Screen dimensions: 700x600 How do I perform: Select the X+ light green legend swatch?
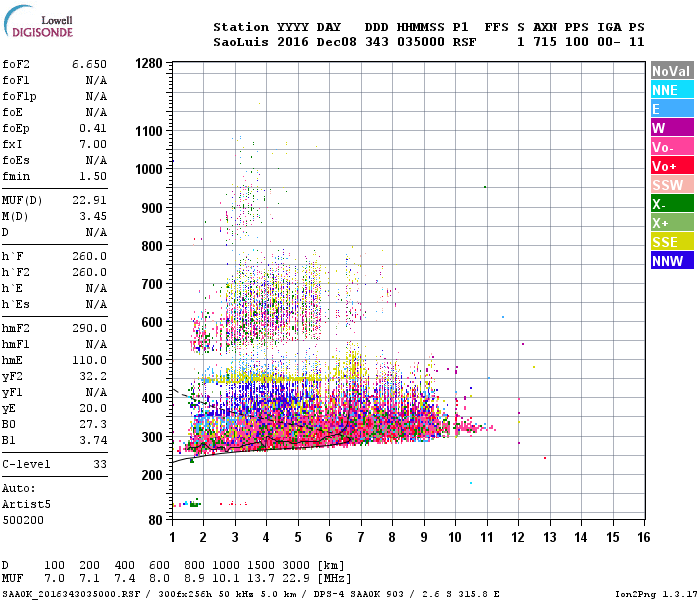[x=672, y=223]
